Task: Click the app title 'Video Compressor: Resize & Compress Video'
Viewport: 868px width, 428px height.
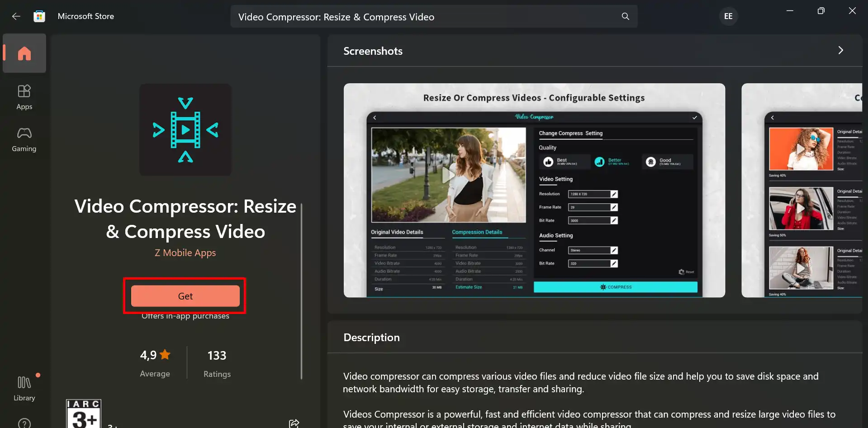Action: pyautogui.click(x=185, y=219)
